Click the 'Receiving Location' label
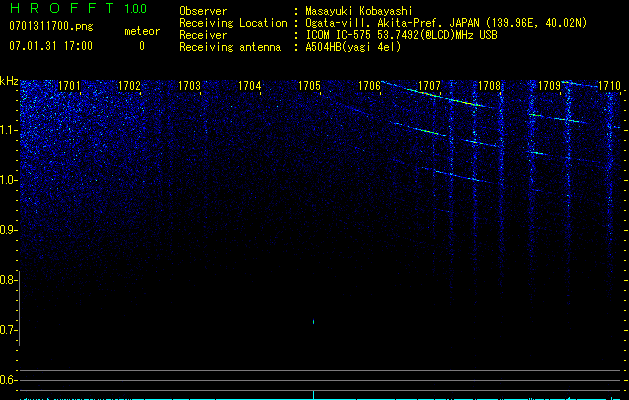Screen dimensions: 629x400 click(x=233, y=23)
